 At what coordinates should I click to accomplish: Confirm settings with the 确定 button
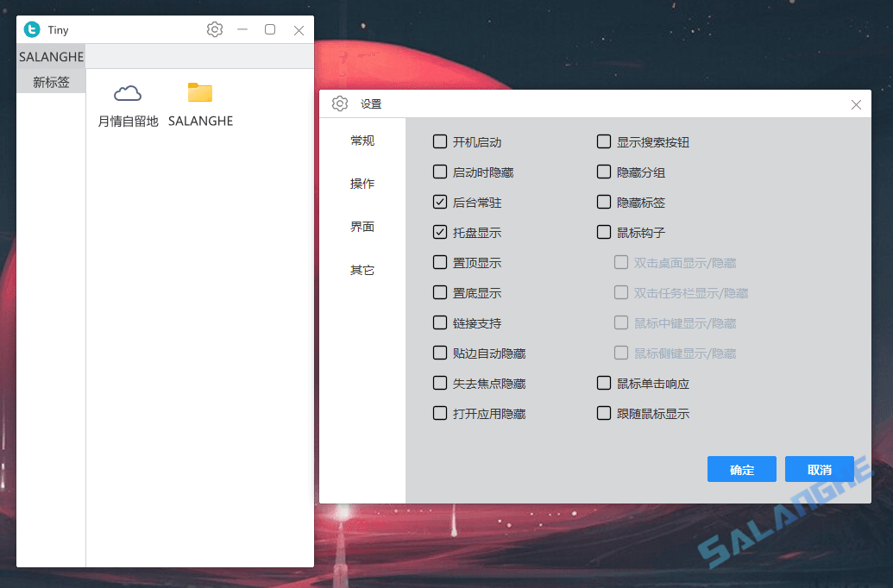pyautogui.click(x=741, y=469)
